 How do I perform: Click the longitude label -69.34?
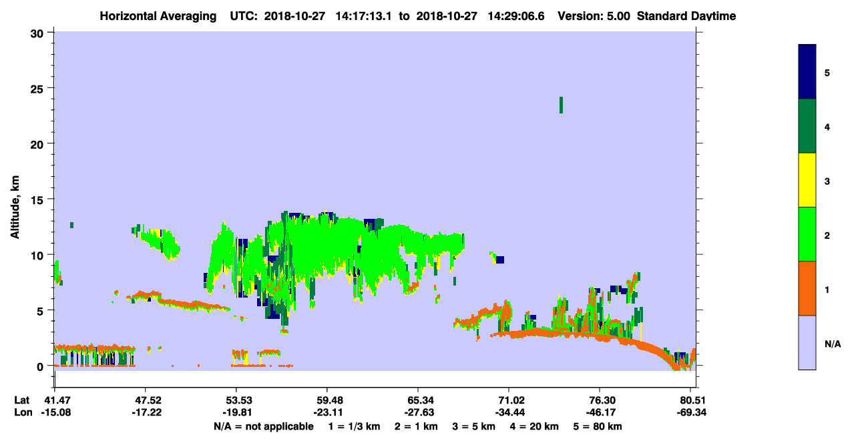(691, 412)
